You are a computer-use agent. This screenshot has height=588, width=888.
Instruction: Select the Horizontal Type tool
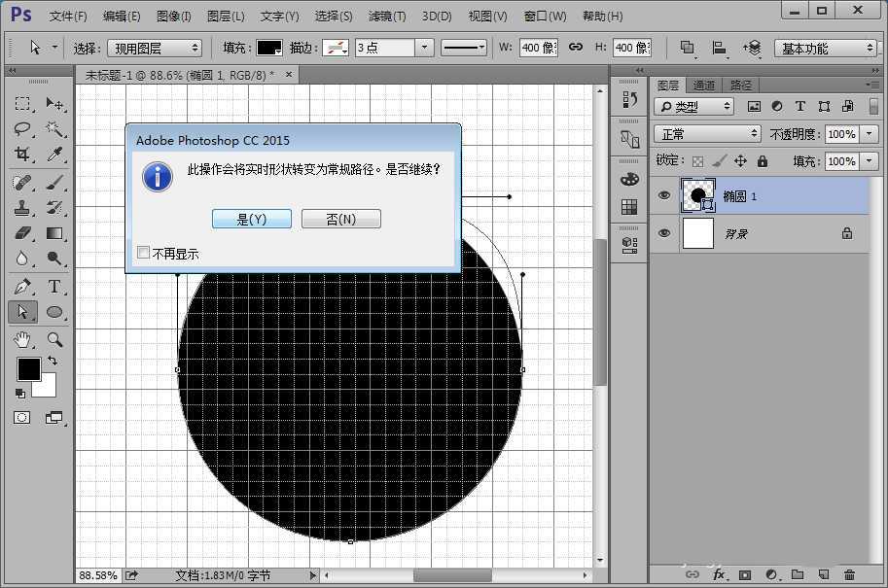54,287
